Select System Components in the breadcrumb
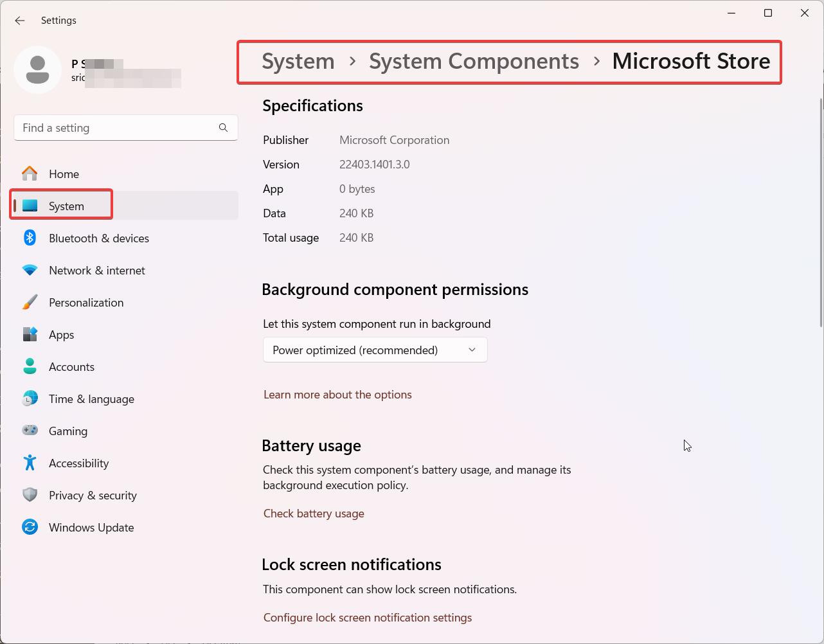Image resolution: width=824 pixels, height=644 pixels. click(474, 61)
